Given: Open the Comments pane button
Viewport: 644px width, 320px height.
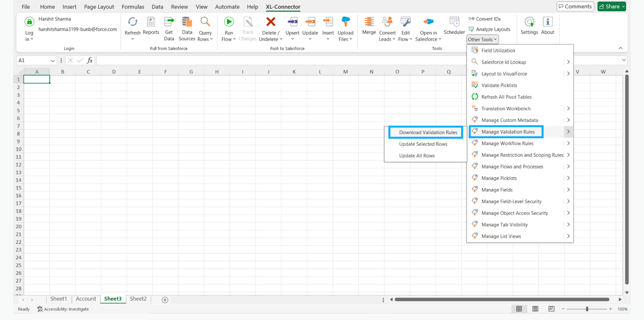Looking at the screenshot, I should [575, 6].
